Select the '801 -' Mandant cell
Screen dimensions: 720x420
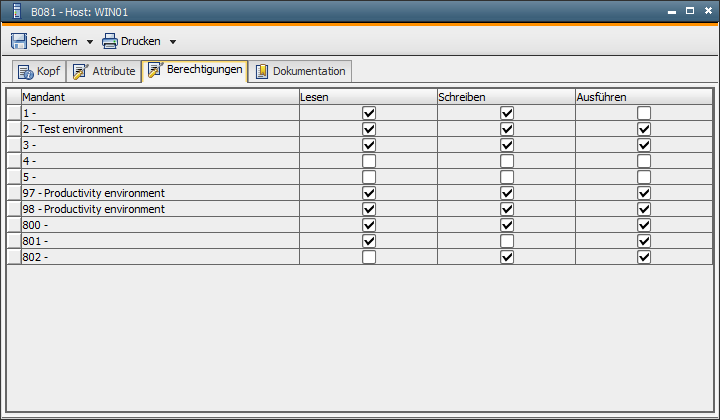click(x=160, y=241)
